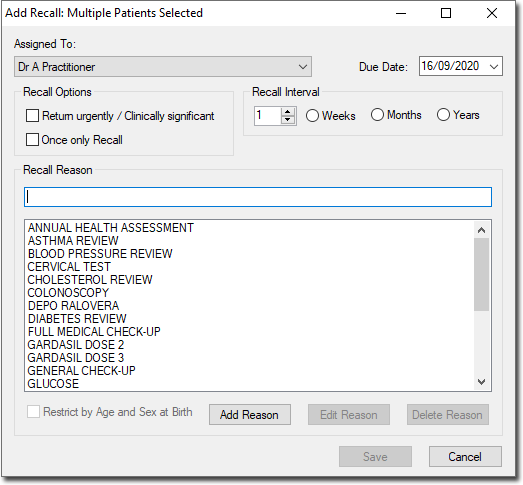
Task: Click the list scrollbar's up arrow
Action: tap(481, 230)
